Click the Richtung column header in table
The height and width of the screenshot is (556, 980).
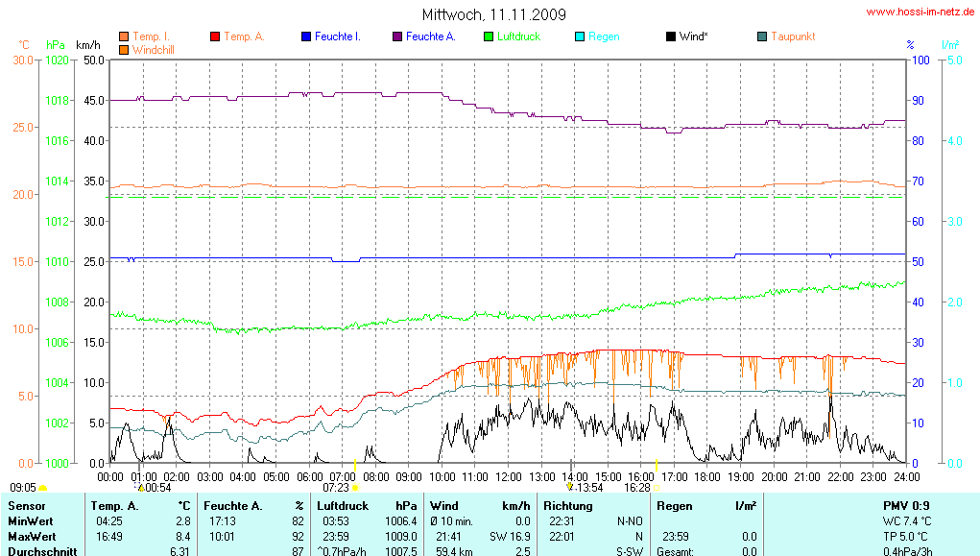coord(568,505)
